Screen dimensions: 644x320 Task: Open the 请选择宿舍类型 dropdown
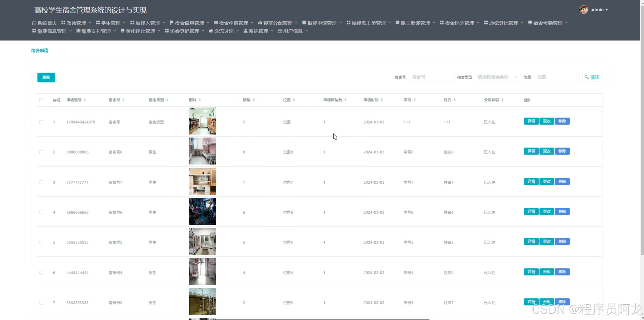click(497, 77)
